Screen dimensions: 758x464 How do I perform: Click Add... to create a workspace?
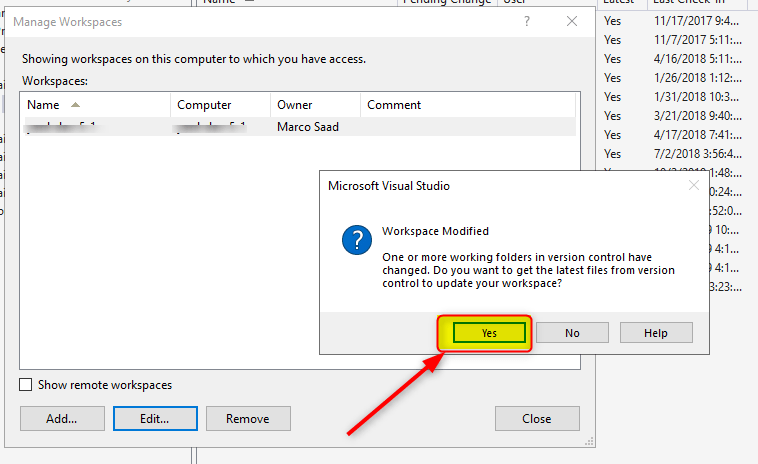61,418
